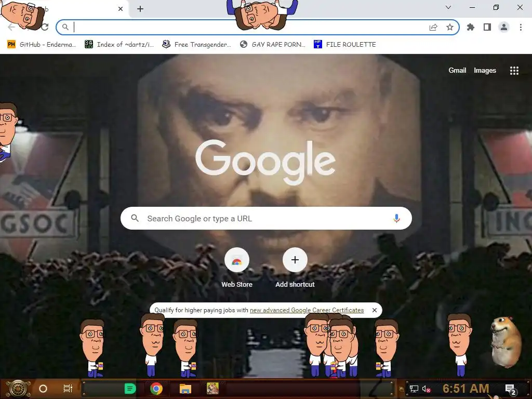532x399 pixels.
Task: Open the steampunk Start button
Action: [x=18, y=389]
